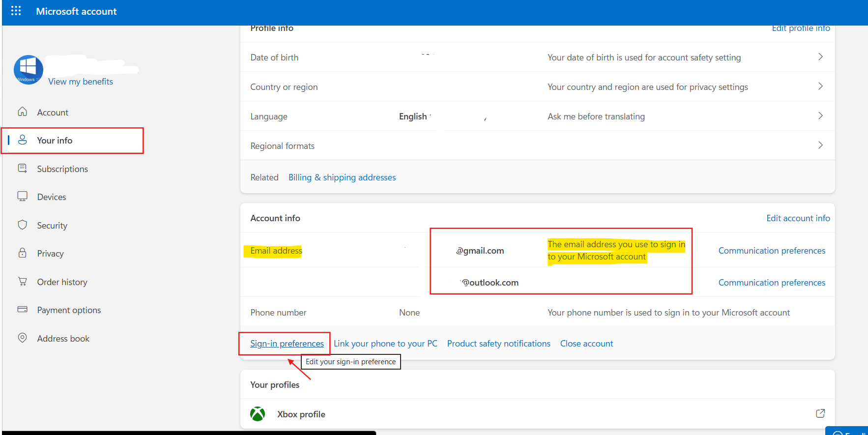
Task: Click the Devices monitor icon
Action: coord(22,196)
